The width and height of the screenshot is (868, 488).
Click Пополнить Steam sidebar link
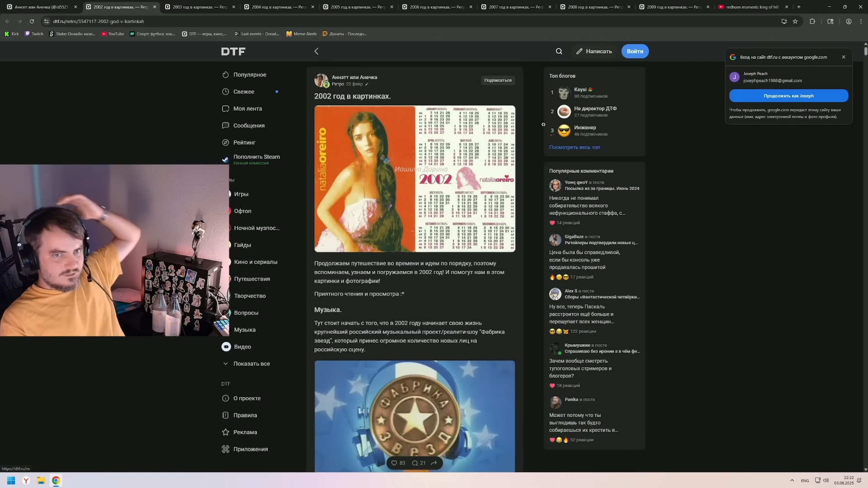pos(256,159)
